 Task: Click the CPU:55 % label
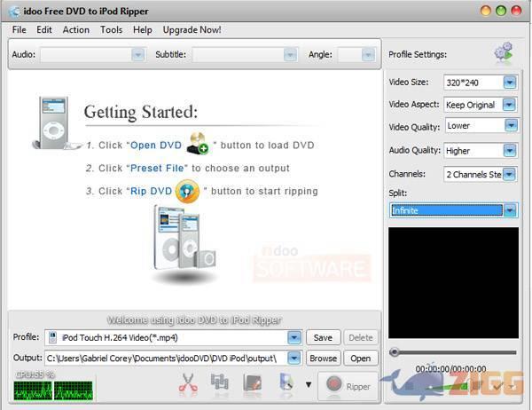pyautogui.click(x=35, y=375)
